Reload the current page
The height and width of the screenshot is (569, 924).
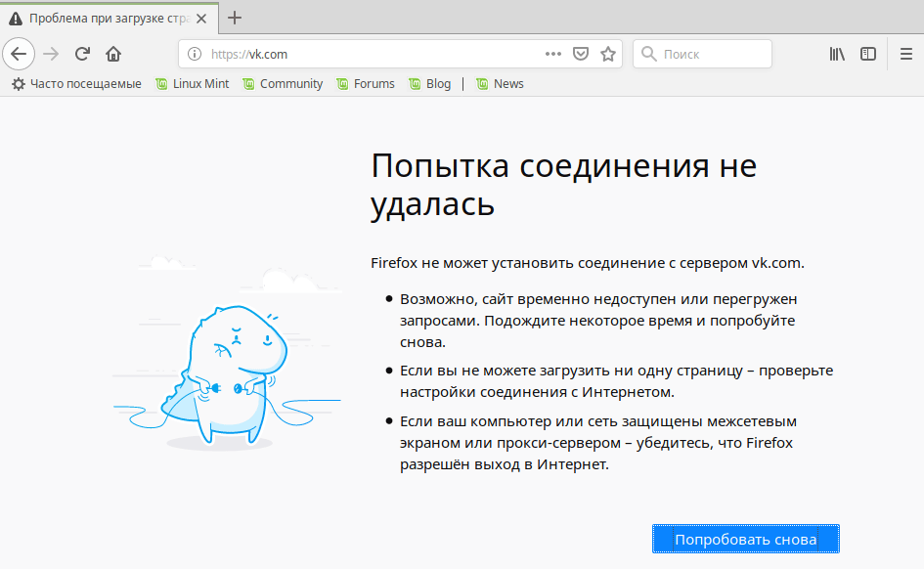(83, 54)
